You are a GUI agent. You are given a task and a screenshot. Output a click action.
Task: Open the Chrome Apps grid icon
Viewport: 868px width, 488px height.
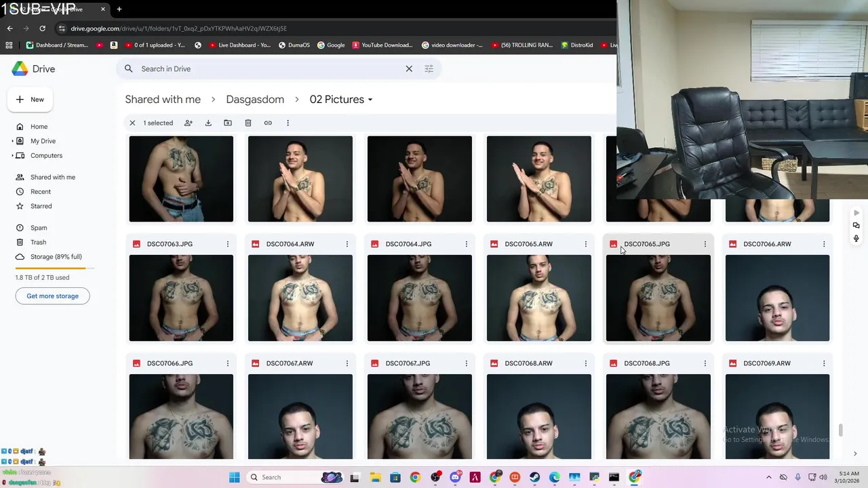(x=9, y=45)
